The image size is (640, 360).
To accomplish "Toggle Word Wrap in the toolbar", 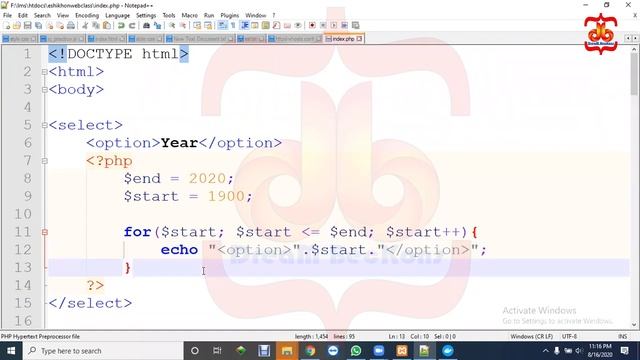I will tap(222, 25).
